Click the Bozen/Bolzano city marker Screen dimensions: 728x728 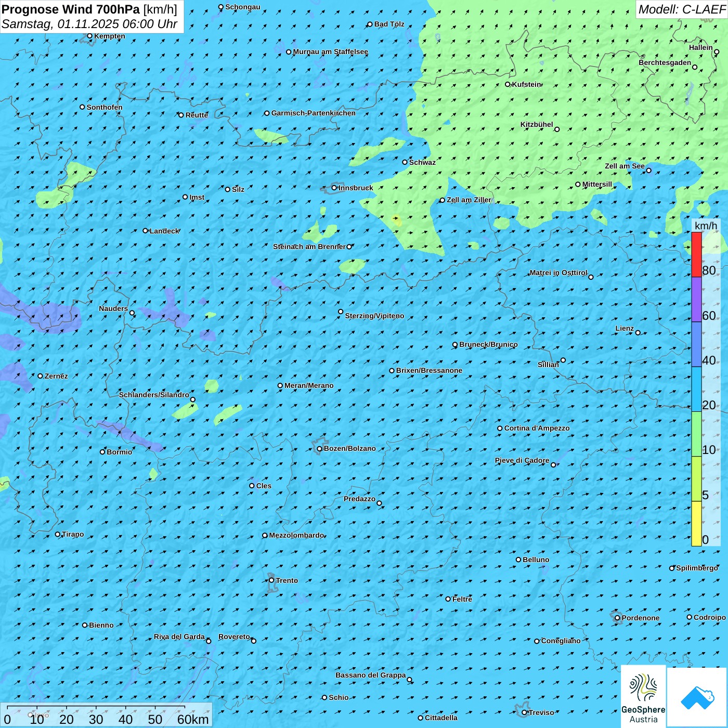tap(319, 449)
